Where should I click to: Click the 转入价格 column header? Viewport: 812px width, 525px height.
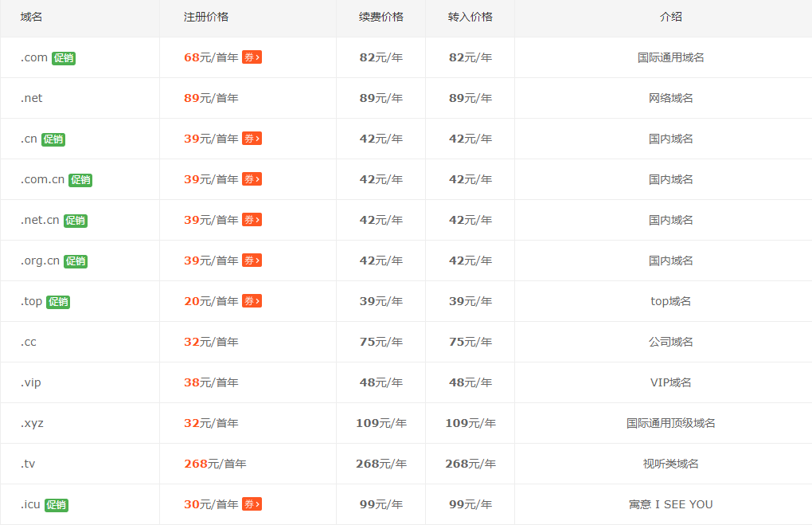point(470,16)
